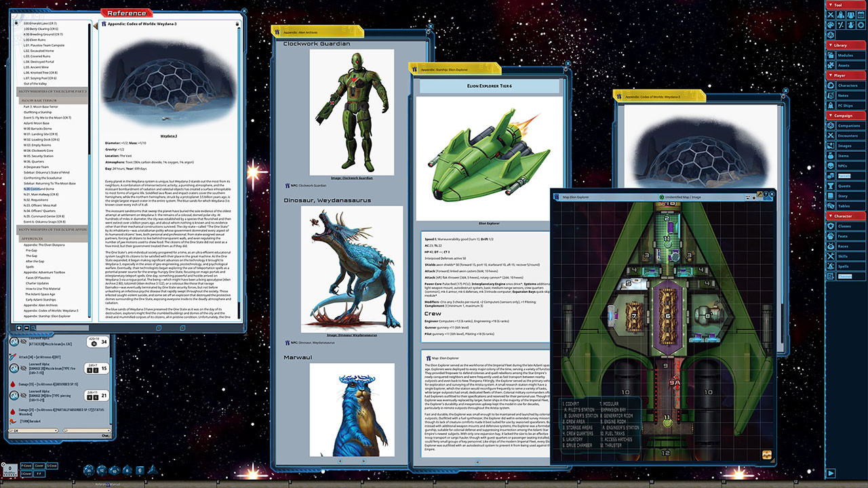Select the Reference tab on the manual window
The height and width of the screenshot is (488, 868).
tap(127, 12)
